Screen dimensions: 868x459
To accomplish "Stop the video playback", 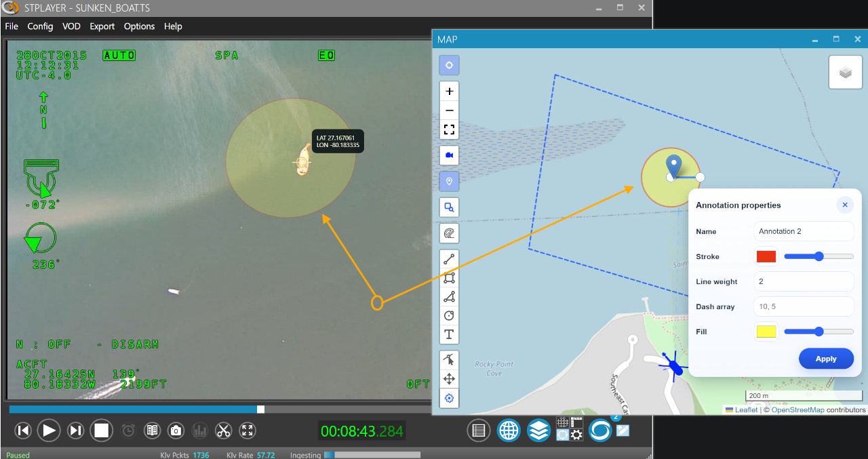I will click(x=102, y=430).
